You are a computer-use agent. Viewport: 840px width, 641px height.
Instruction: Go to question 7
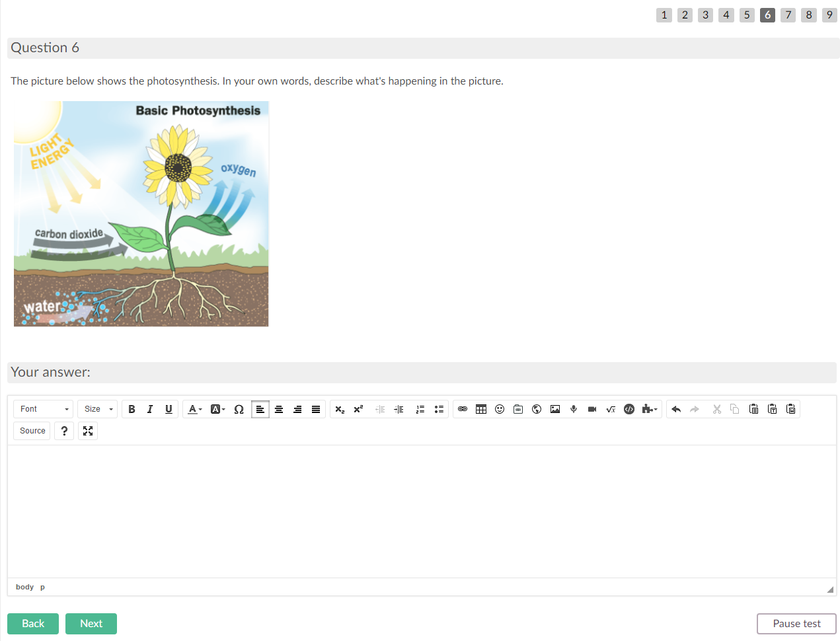pos(788,15)
